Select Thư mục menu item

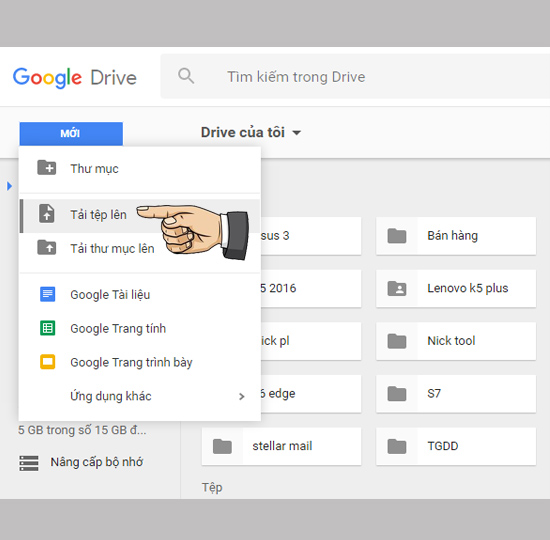tap(140, 168)
